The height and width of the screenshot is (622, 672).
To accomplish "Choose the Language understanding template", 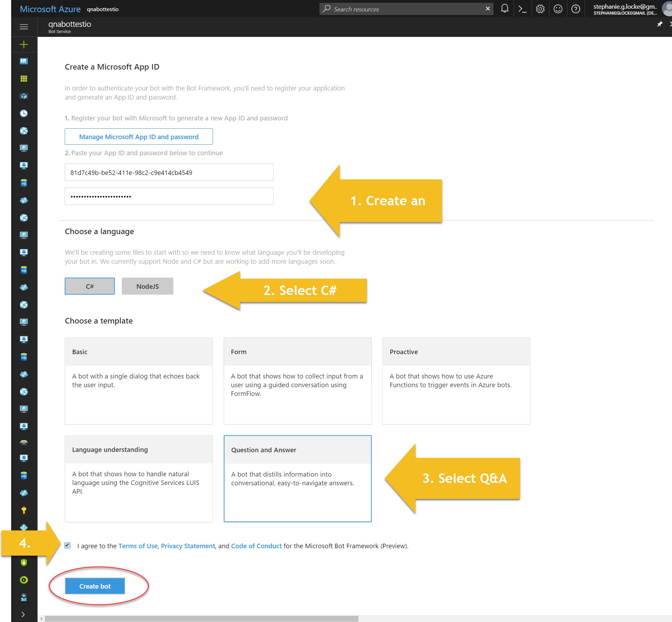I will tap(139, 478).
